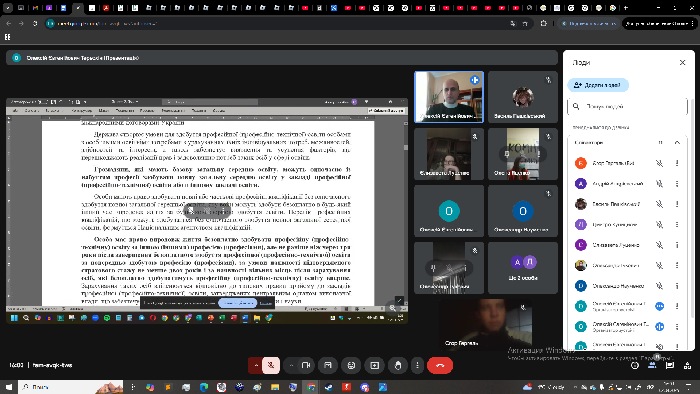Viewport: 700px width, 394px height.
Task: Click the present screen icon
Action: pos(375,365)
